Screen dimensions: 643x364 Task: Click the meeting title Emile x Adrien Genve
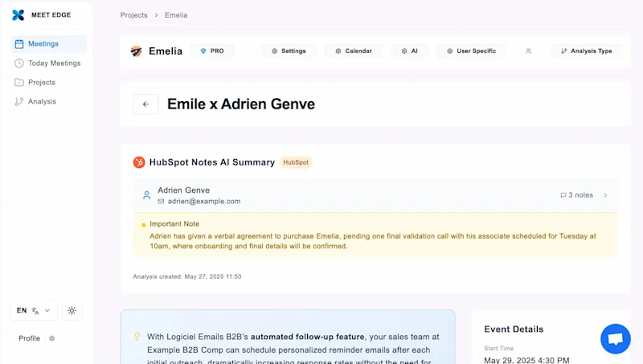point(241,104)
